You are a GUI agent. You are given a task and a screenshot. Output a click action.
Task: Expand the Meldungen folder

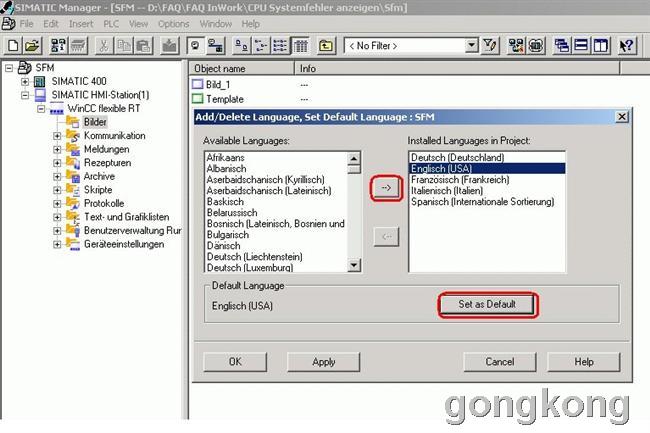[x=57, y=149]
